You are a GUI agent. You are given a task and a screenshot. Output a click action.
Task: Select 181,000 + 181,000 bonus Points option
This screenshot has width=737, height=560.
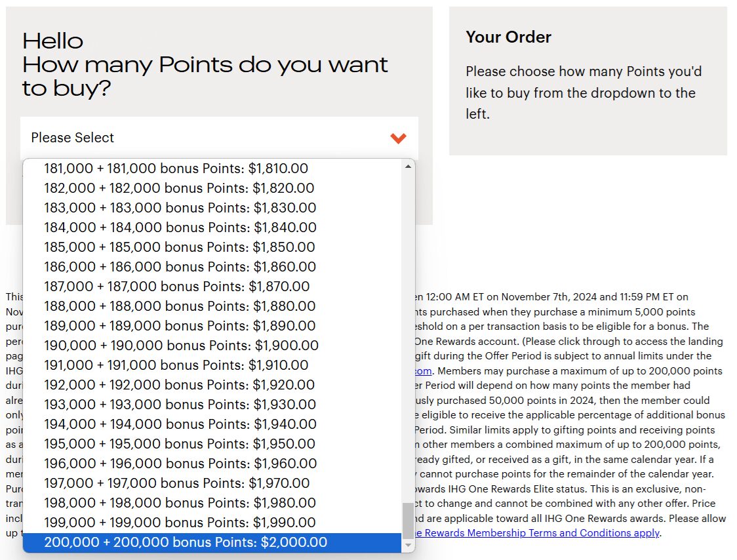coord(212,169)
